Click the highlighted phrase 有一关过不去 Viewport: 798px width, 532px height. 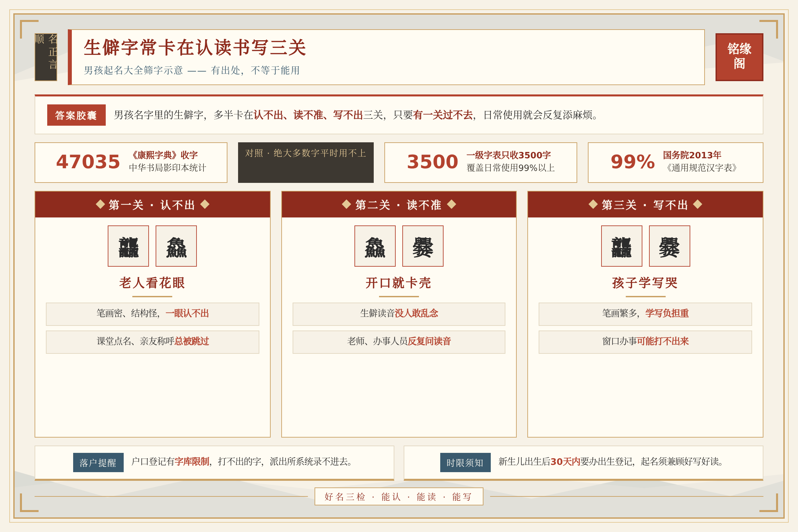(443, 115)
